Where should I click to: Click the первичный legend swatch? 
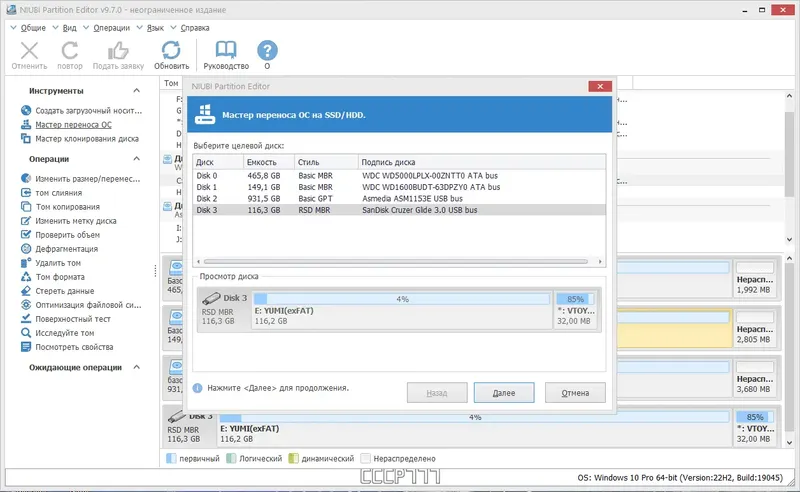[171, 458]
